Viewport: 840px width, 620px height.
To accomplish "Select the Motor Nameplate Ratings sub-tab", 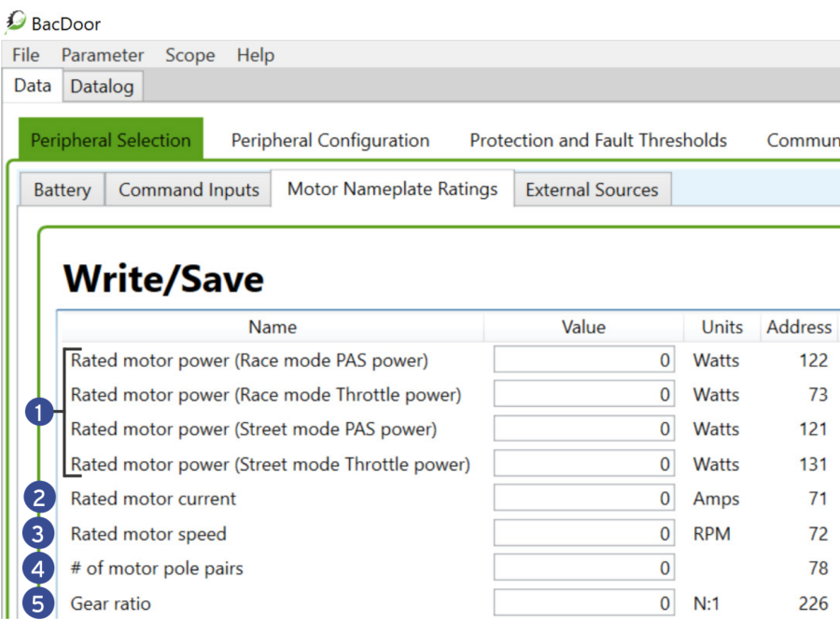I will tap(392, 189).
